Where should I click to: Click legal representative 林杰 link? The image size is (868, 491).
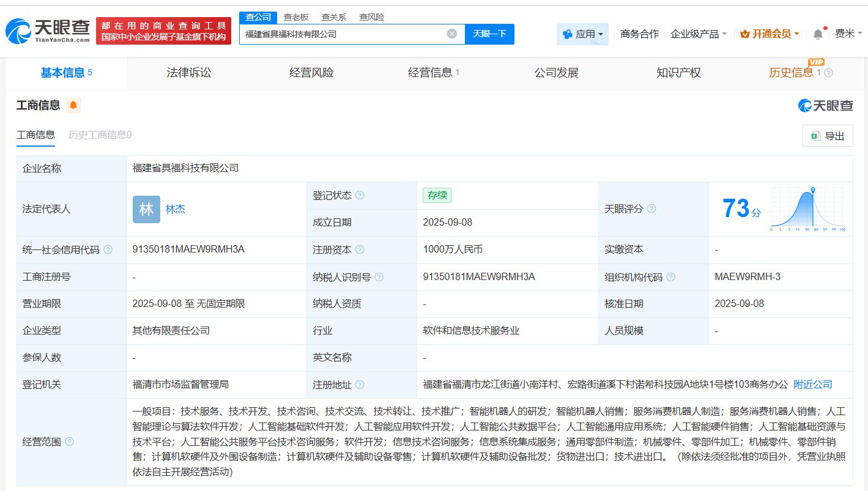point(176,209)
